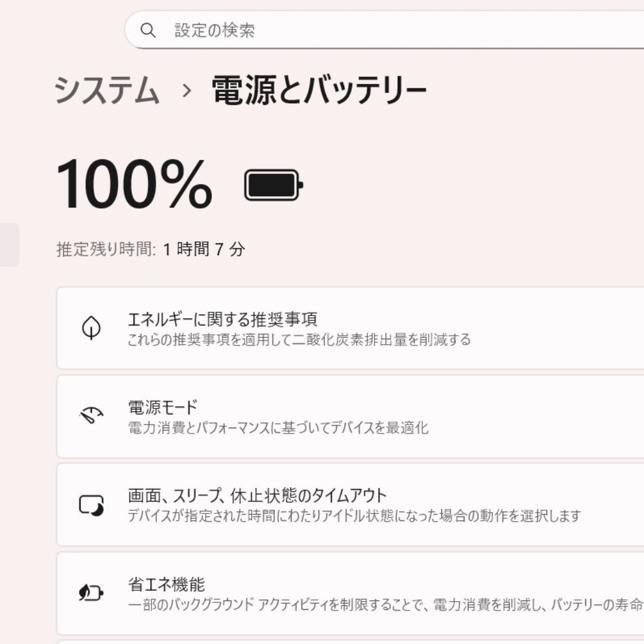Click the battery leaf icon for 省エネ機能
Screen dimensions: 644x644
coord(91,593)
